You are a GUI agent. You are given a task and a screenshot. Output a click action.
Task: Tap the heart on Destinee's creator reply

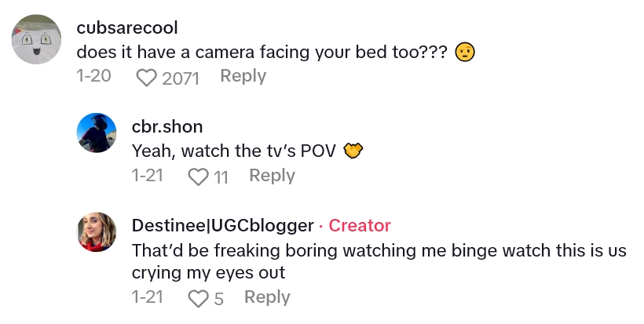199,298
